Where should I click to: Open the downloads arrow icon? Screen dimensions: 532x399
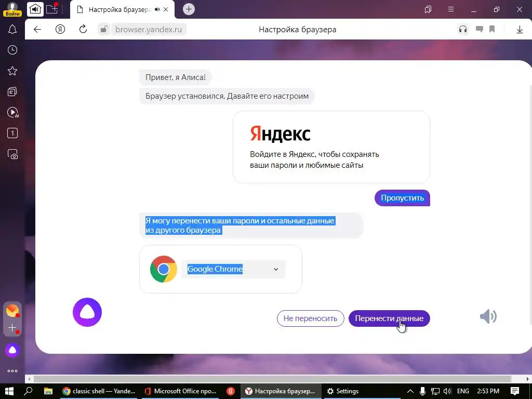520,30
